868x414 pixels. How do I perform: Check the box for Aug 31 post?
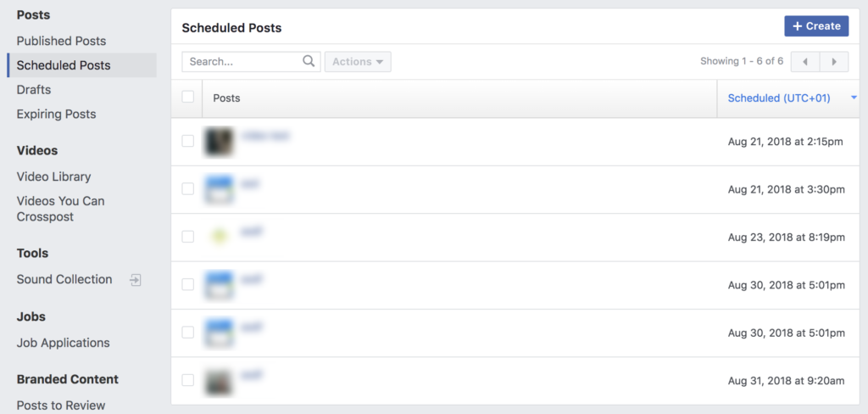188,380
